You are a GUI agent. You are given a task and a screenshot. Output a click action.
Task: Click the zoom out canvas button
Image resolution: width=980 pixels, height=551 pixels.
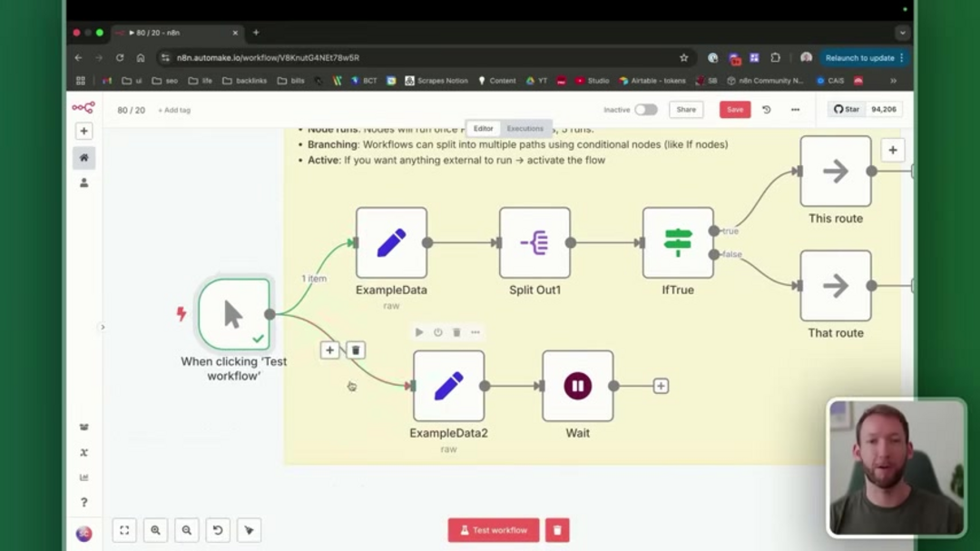[x=187, y=530]
